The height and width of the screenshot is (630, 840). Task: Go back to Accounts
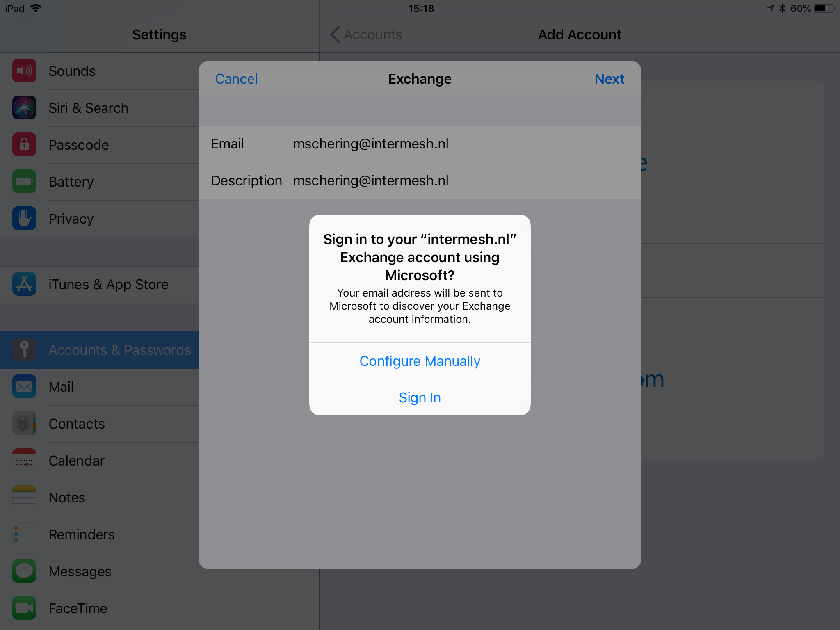pos(366,34)
